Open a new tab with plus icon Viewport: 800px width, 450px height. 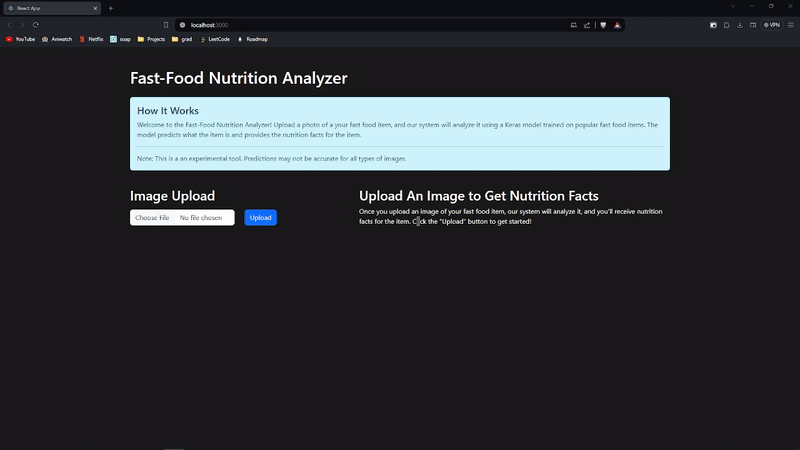click(x=111, y=8)
